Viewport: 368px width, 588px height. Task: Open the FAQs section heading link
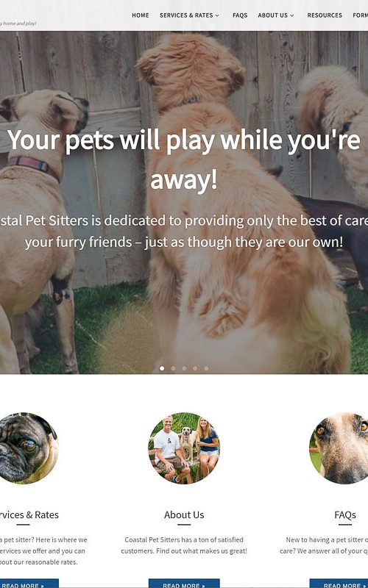[x=344, y=515]
